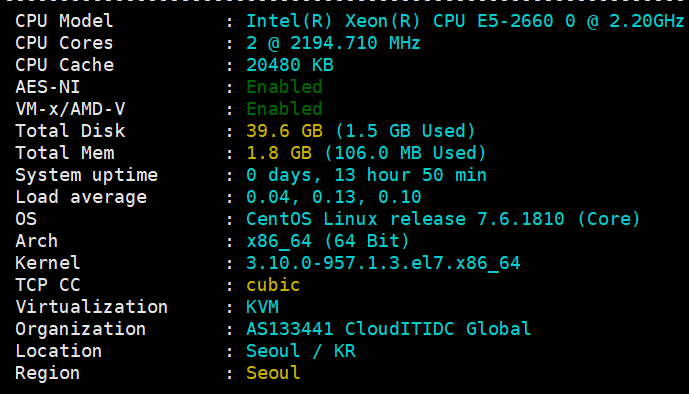Select the '39.6 GB' disk size

point(284,130)
